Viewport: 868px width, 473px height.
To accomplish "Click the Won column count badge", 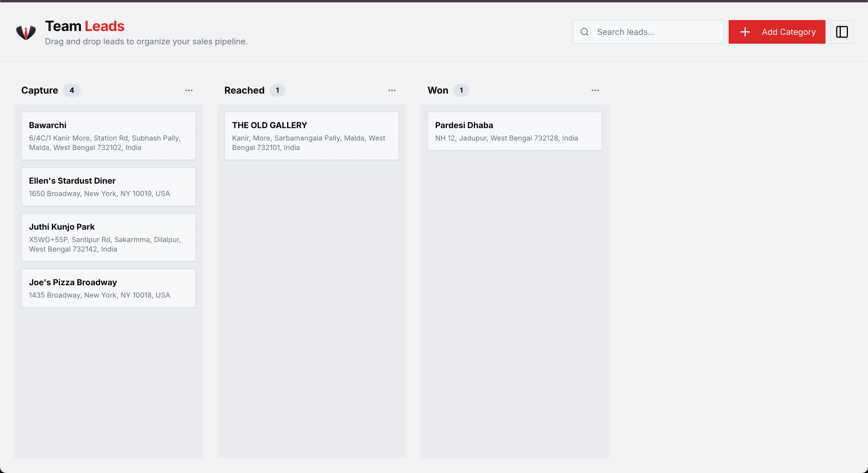I will (x=461, y=90).
